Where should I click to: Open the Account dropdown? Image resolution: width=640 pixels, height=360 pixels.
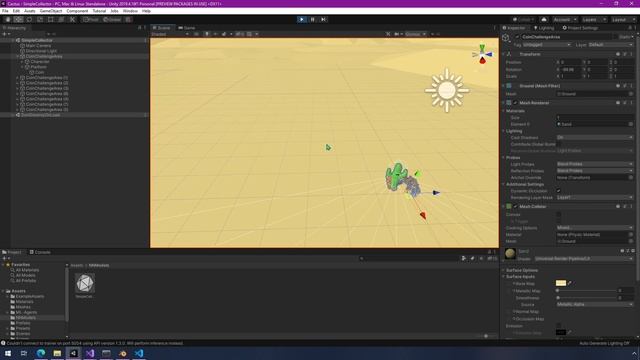(564, 20)
